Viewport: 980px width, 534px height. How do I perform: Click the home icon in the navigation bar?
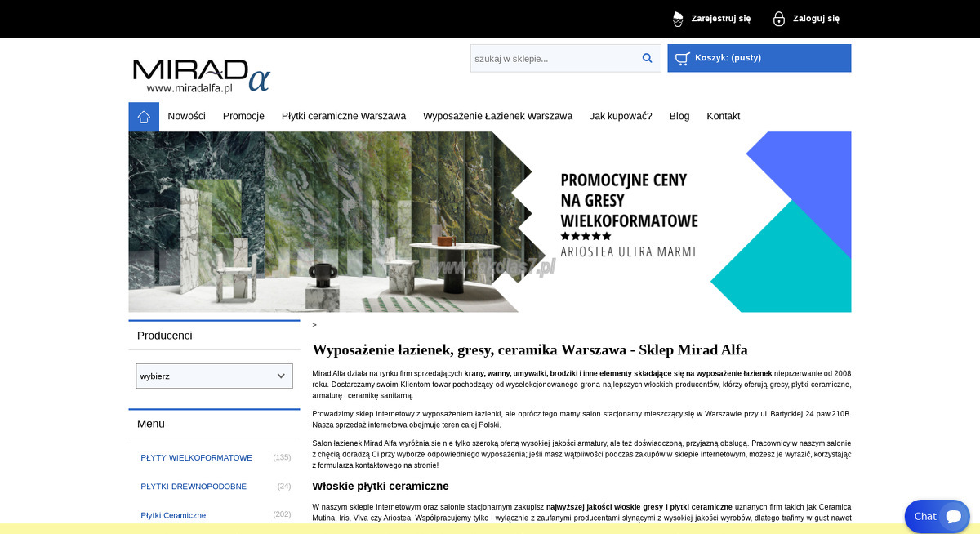pos(144,117)
